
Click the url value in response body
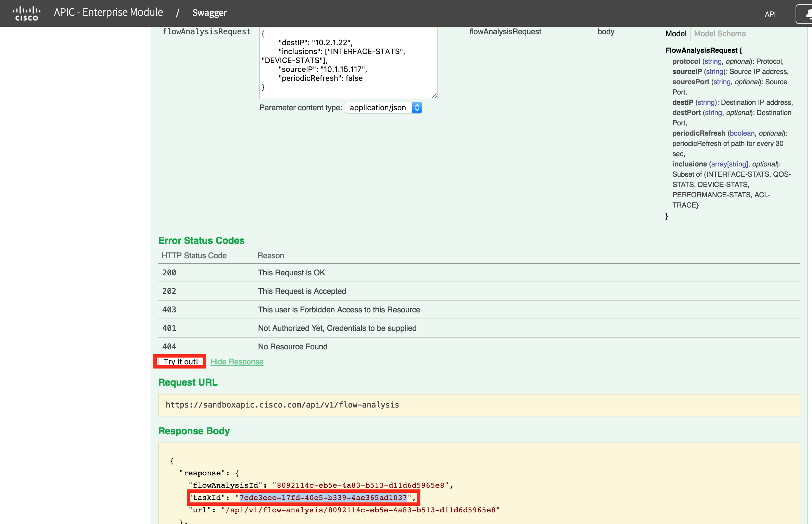point(360,510)
